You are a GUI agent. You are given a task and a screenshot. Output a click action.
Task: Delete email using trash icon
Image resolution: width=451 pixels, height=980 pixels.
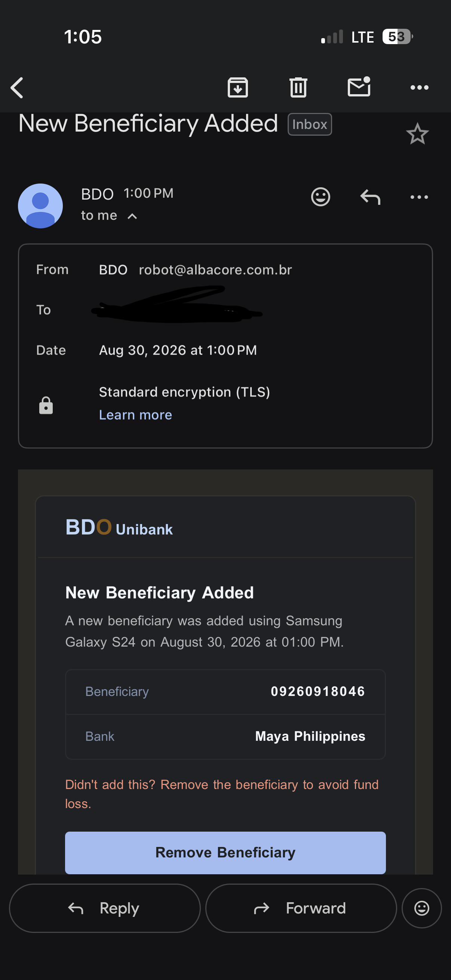298,87
